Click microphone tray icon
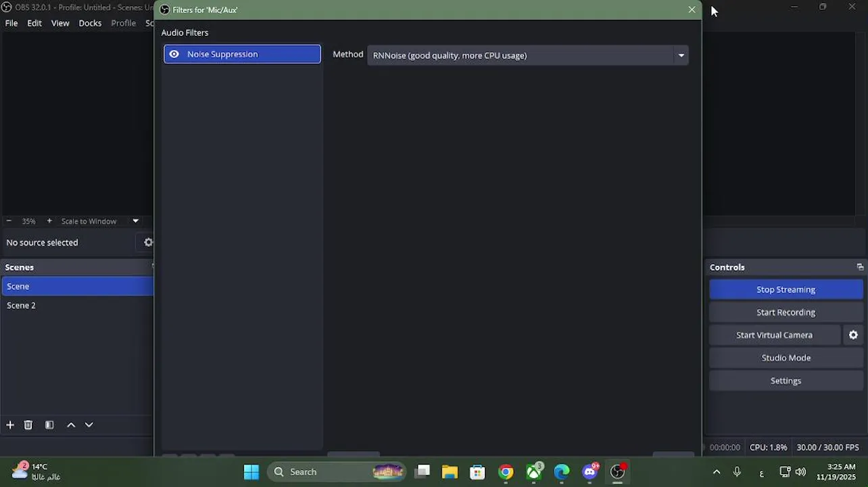Screen dimensions: 868x487 click(737, 472)
